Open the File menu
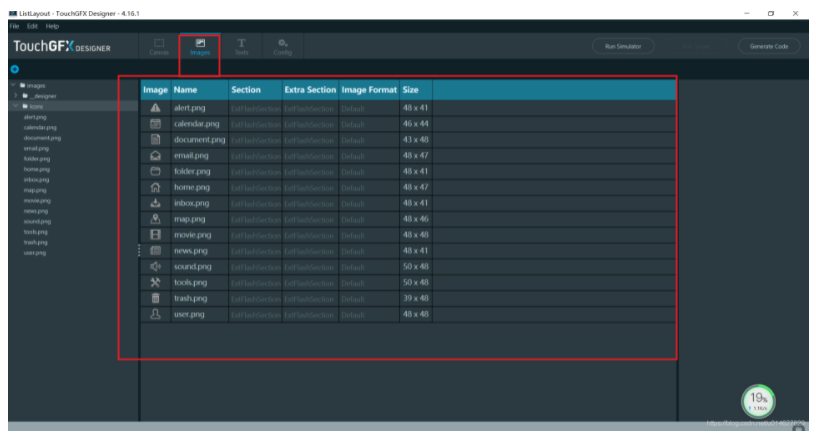This screenshot has height=440, width=816. coord(15,26)
